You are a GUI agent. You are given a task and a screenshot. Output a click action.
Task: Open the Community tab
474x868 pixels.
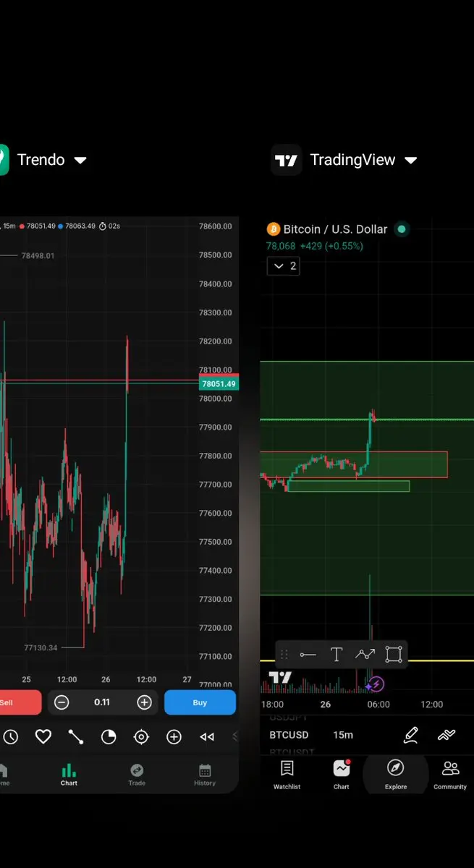tap(450, 775)
